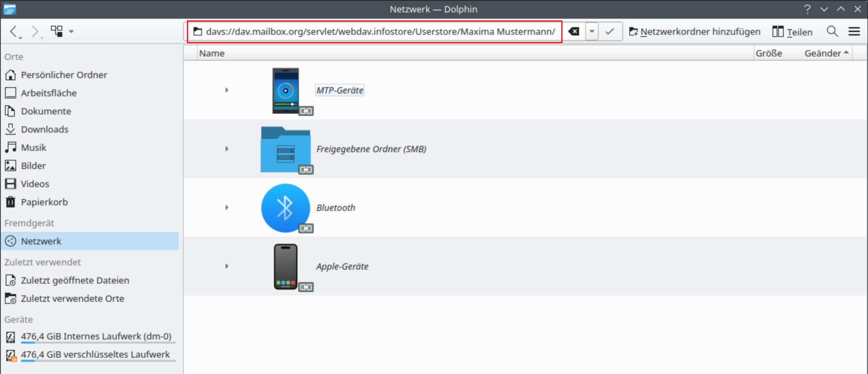Viewport: 868px width, 374px height.
Task: Open Dokumente place
Action: (90, 111)
